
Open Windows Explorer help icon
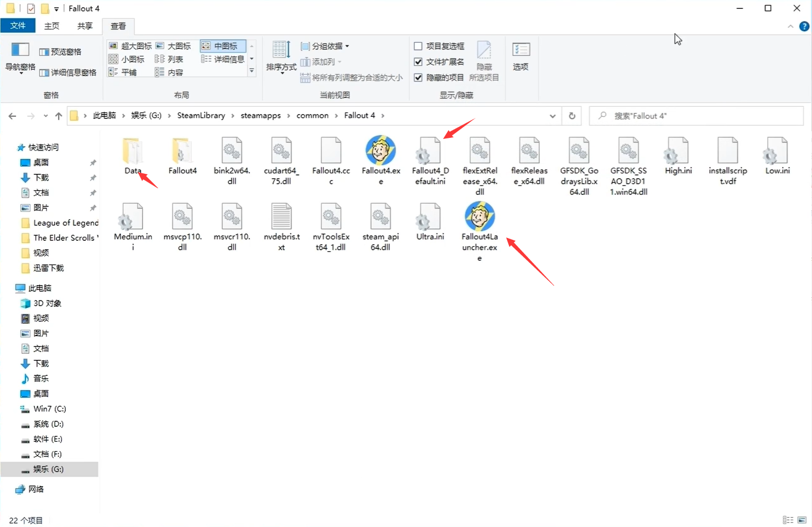(x=804, y=27)
